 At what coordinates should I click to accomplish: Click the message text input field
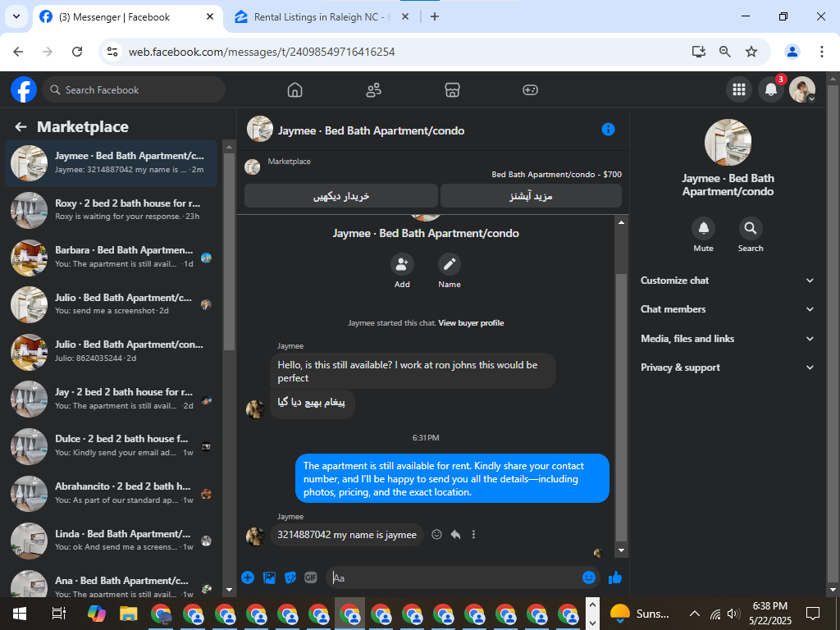(x=455, y=577)
